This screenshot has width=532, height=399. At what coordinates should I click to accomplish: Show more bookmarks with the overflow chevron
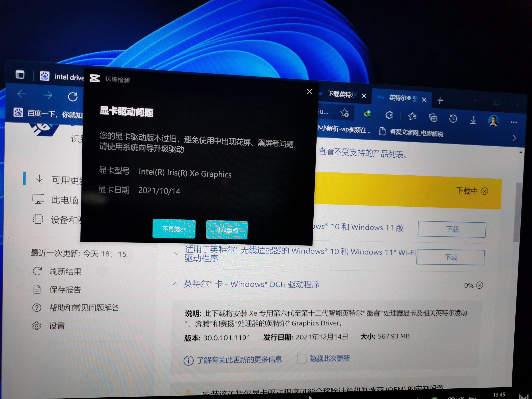click(514, 138)
